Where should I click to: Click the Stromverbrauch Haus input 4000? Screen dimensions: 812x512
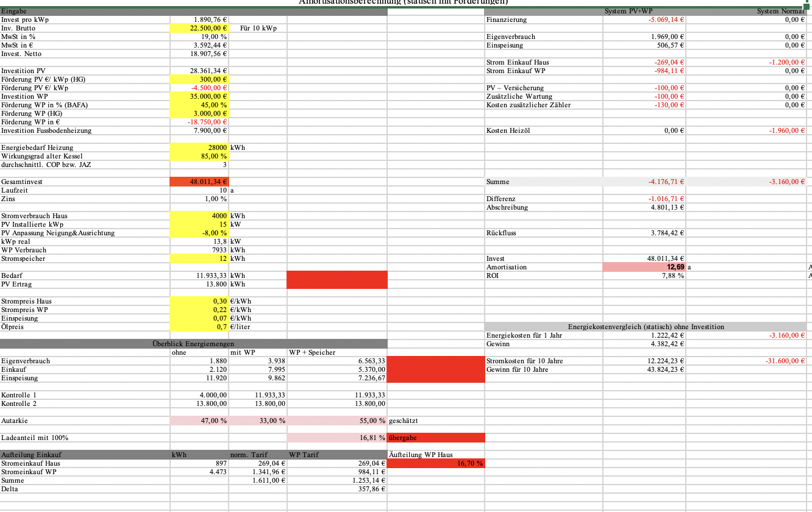click(x=199, y=216)
